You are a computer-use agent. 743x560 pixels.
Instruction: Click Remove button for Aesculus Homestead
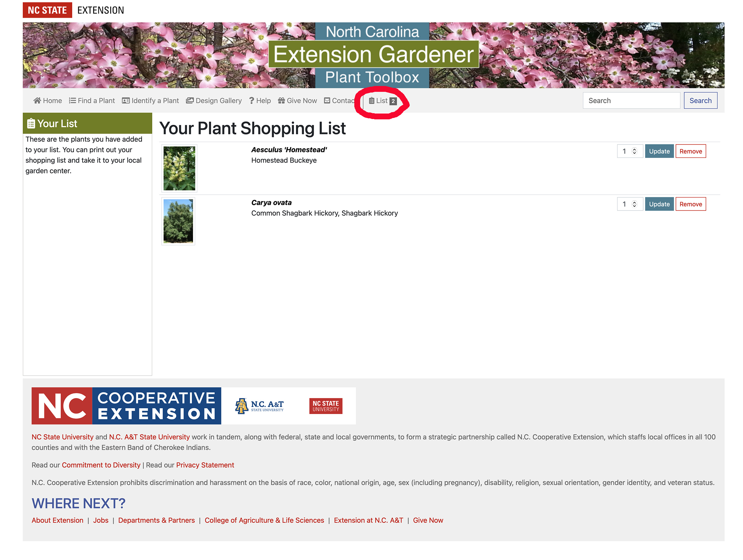[690, 151]
